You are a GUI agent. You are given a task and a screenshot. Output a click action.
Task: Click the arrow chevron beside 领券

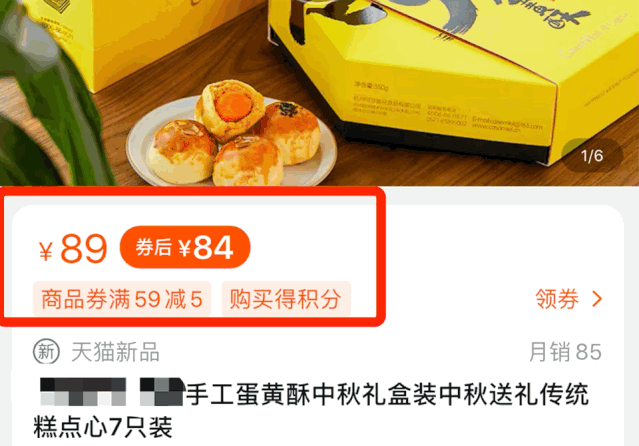tap(597, 299)
